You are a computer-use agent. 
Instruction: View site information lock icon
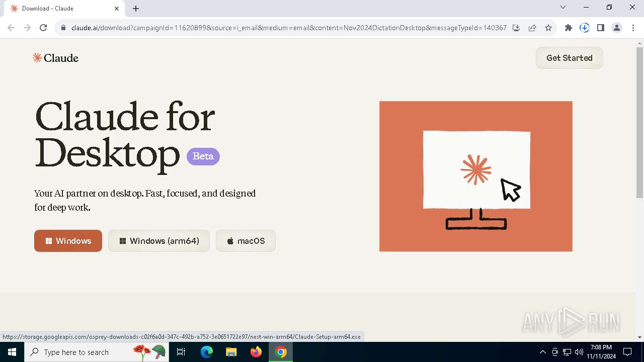(x=63, y=28)
